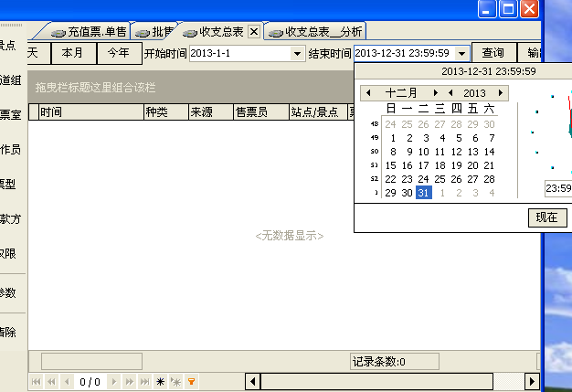Image resolution: width=572 pixels, height=392 pixels.
Task: Go to previous year before 2013
Action: [450, 93]
